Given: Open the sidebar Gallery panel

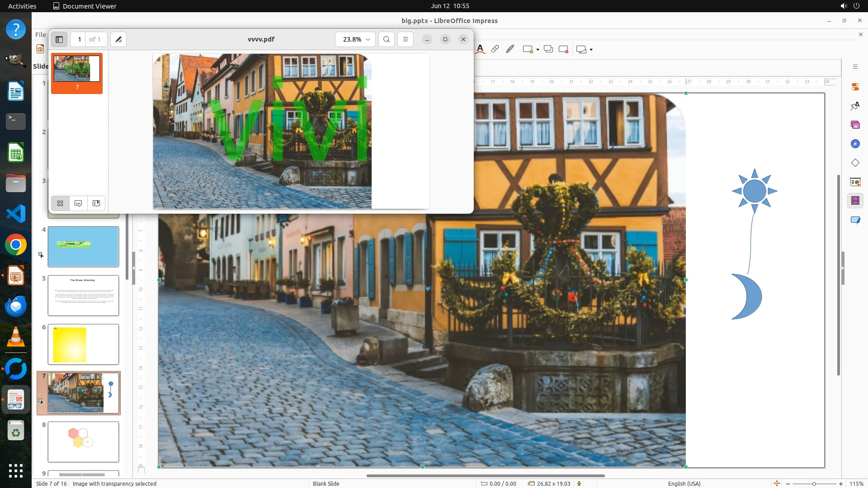Looking at the screenshot, I should point(855,125).
